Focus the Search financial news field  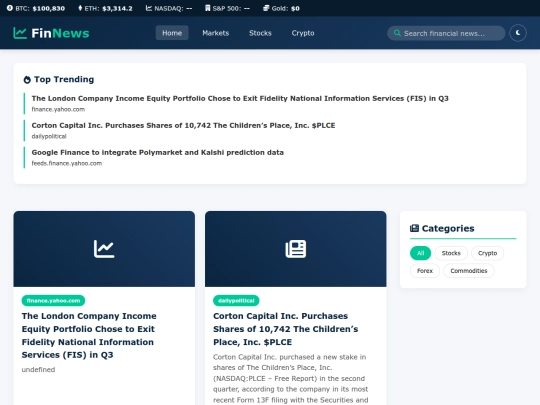[x=446, y=33]
